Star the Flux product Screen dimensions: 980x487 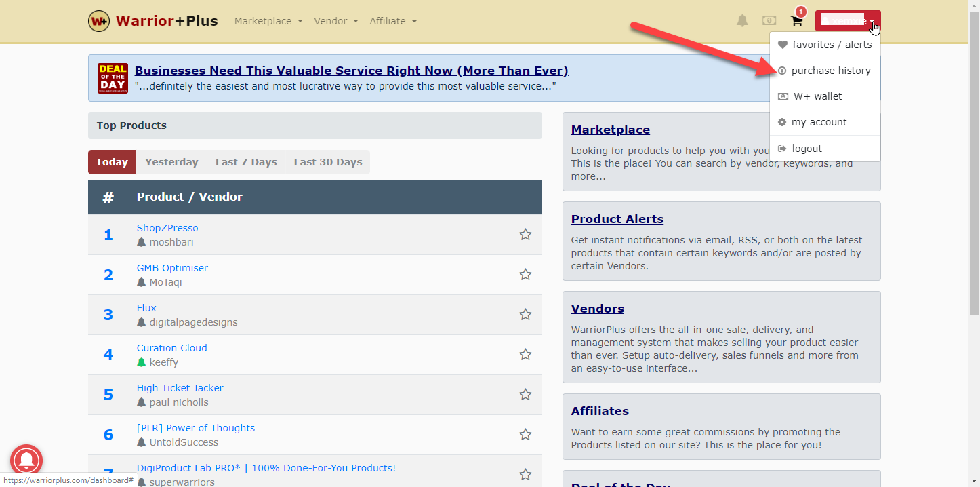tap(525, 314)
